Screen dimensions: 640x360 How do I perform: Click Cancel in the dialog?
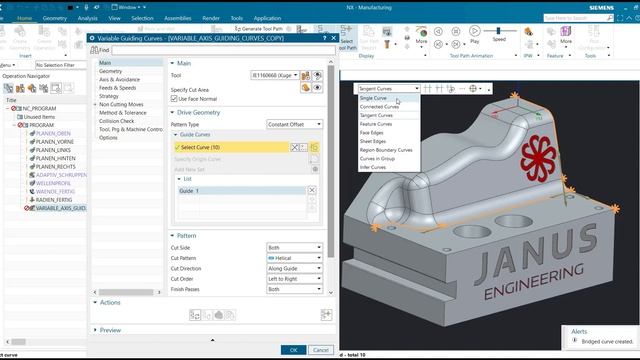tap(321, 350)
